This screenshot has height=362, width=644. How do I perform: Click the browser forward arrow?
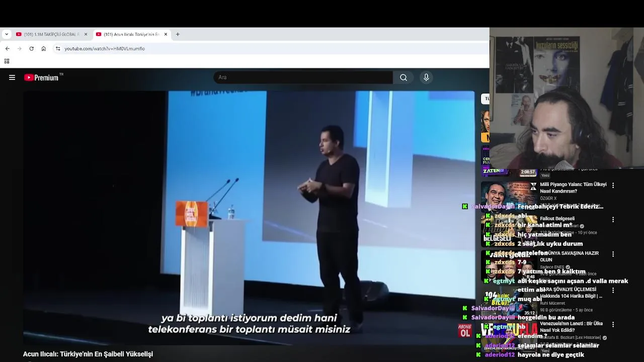[x=19, y=49]
